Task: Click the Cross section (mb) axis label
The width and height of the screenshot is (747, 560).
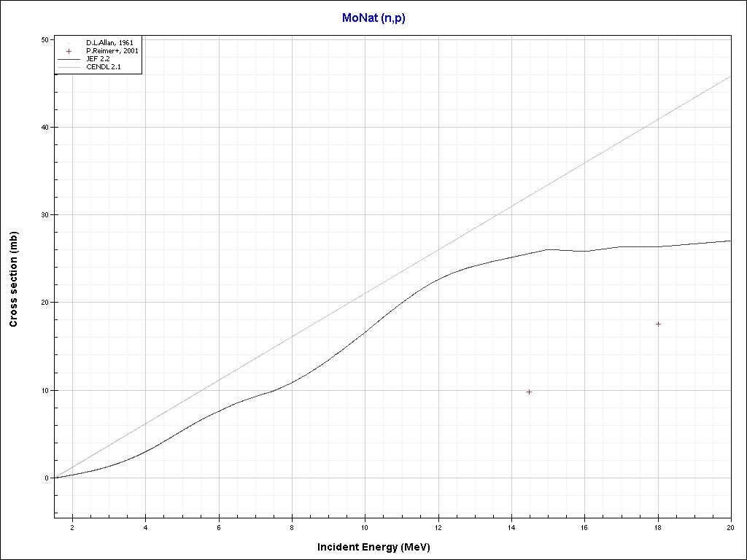Action: [14, 279]
